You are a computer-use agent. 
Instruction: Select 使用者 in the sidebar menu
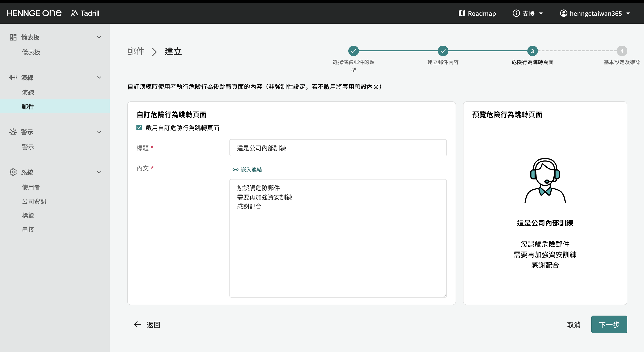[x=31, y=187]
